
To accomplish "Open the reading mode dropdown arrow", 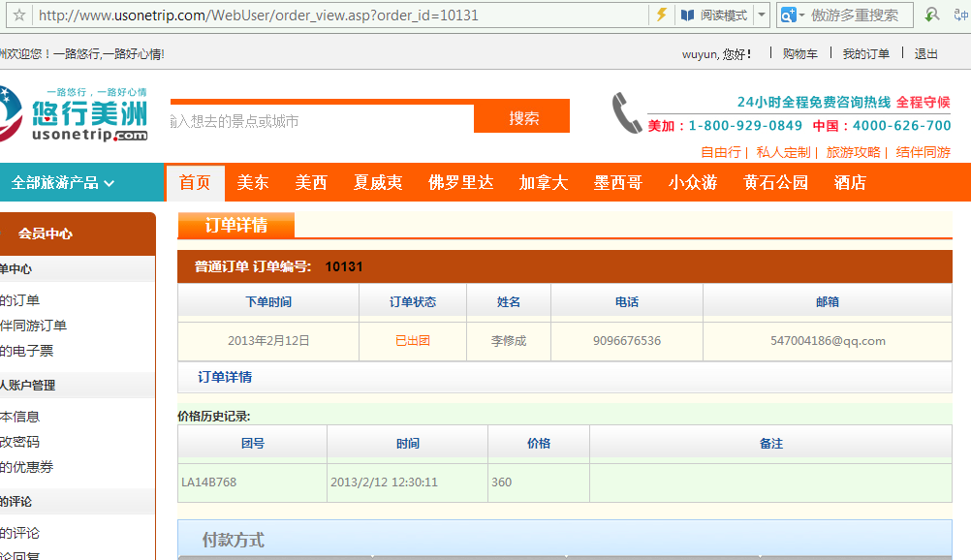I will coord(762,15).
